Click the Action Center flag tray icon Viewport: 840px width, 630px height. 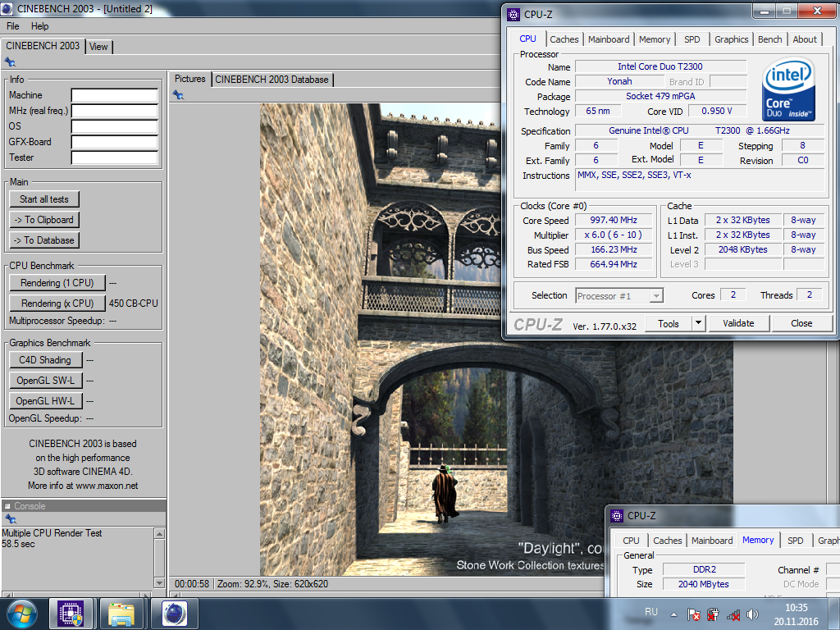(x=694, y=614)
